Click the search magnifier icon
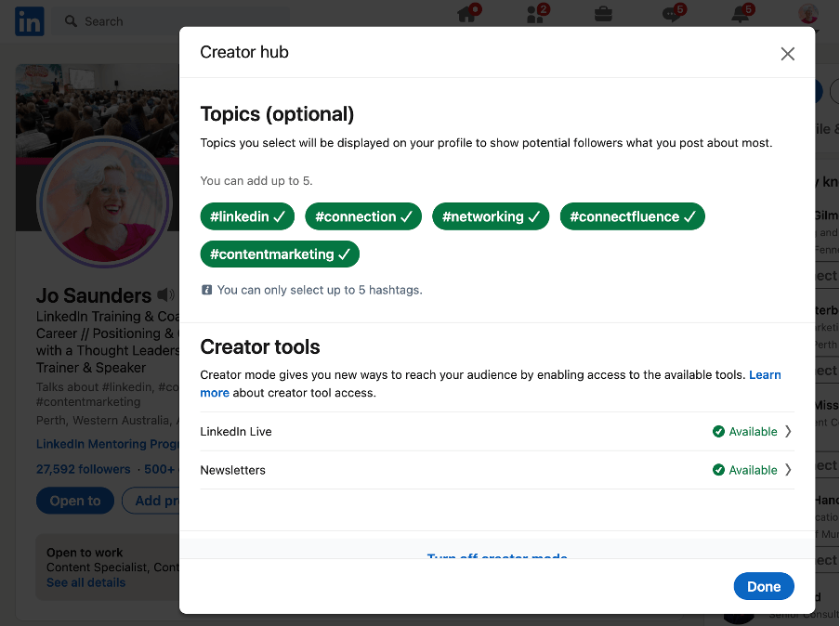840x626 pixels. 71,21
